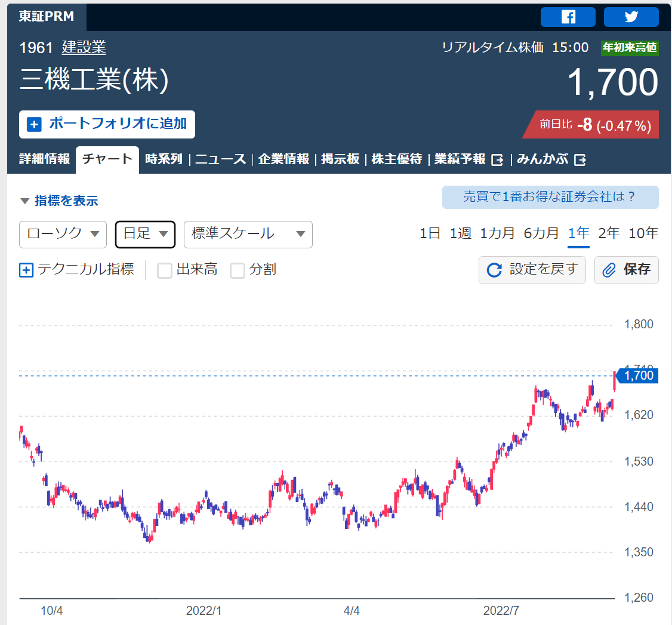This screenshot has height=625, width=672.
Task: Switch to the 詳細情報 tab
Action: pyautogui.click(x=45, y=159)
